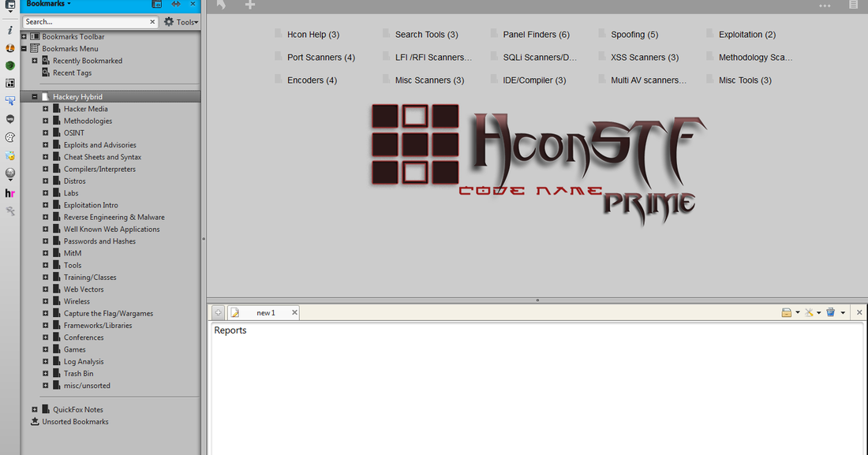Open Spoofing (5) folder
The width and height of the screenshot is (868, 455).
(629, 35)
